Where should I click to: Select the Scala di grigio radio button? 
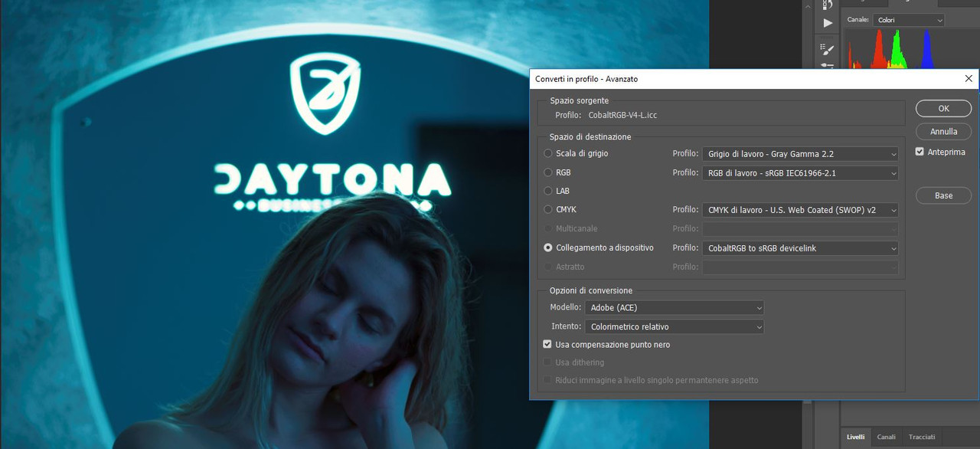(548, 153)
